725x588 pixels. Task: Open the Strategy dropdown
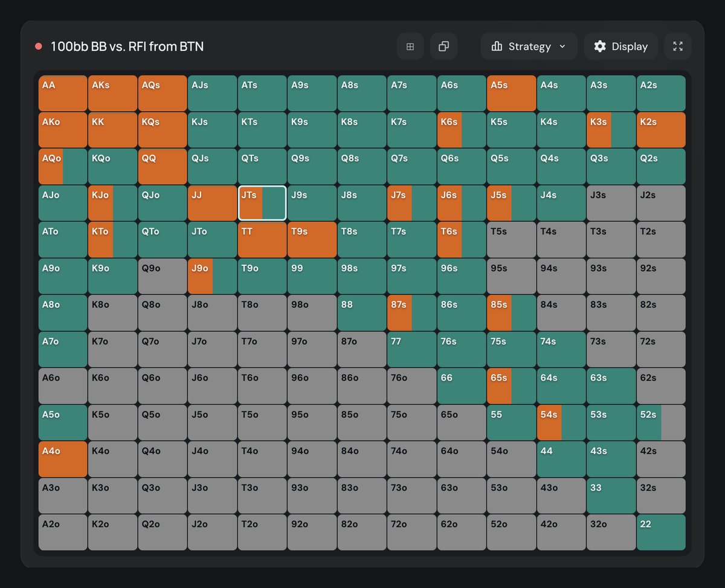click(529, 47)
